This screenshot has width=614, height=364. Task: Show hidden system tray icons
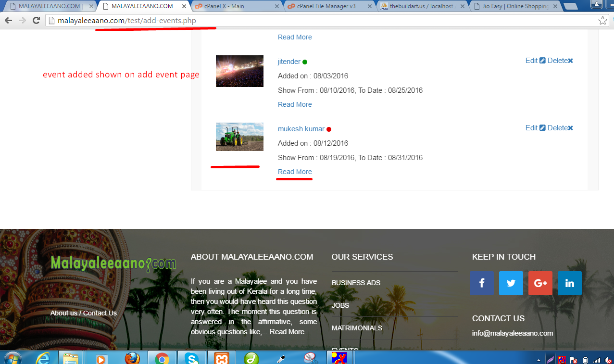tap(538, 360)
